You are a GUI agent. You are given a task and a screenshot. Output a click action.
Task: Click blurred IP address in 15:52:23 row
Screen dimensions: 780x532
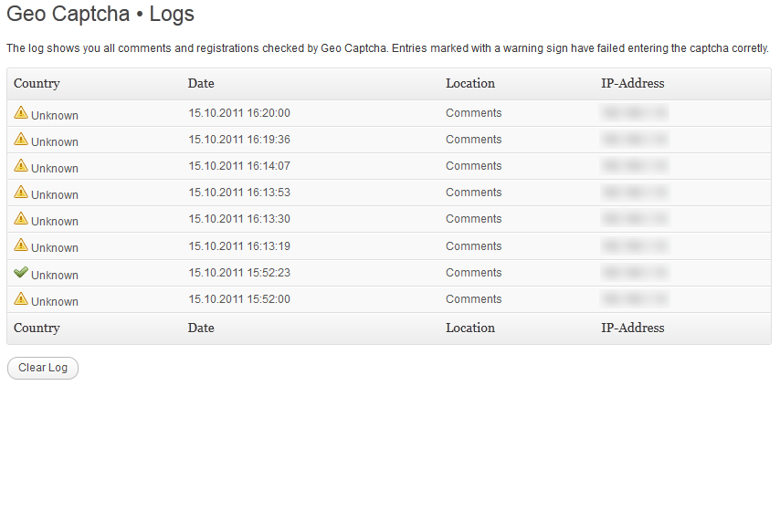pyautogui.click(x=635, y=272)
